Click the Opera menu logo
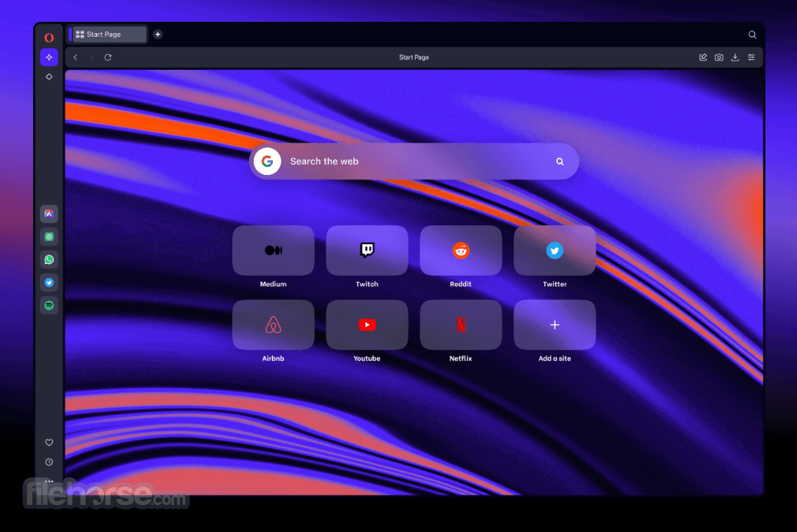The image size is (797, 532). 49,37
